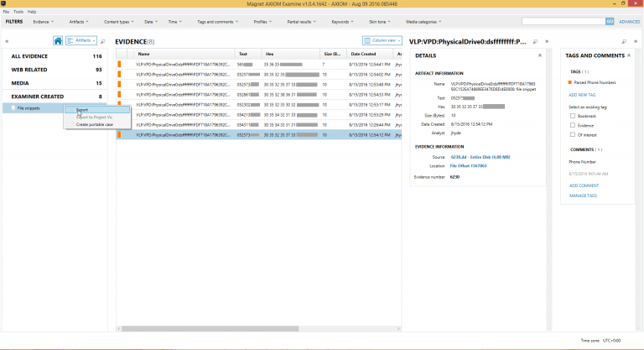Check the Bookmark tag checkbox
The width and height of the screenshot is (644, 350).
573,116
